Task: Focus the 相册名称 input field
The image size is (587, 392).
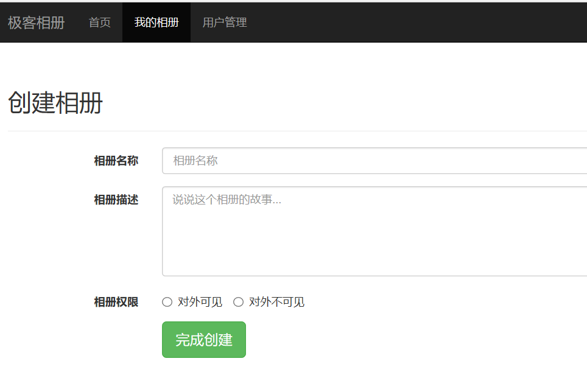Action: 374,161
